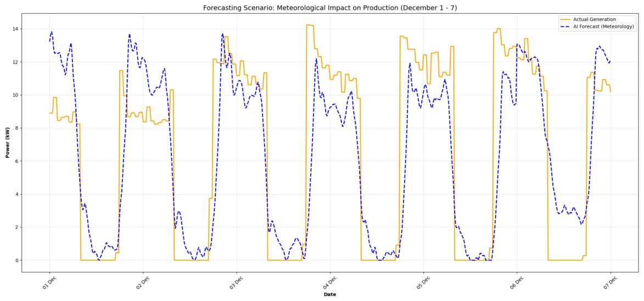Click the y-axis tick label '4'

coord(17,195)
